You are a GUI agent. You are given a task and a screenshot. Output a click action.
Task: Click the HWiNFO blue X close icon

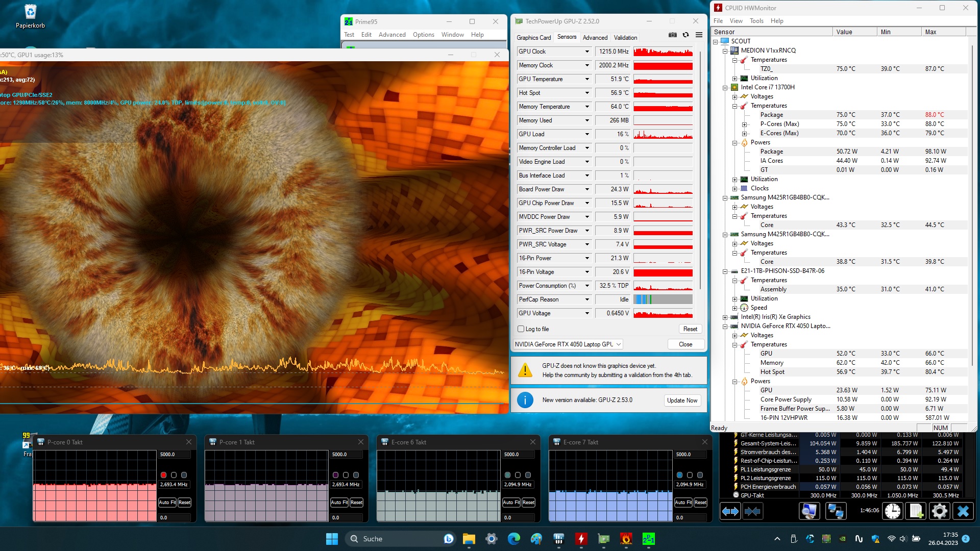point(963,511)
